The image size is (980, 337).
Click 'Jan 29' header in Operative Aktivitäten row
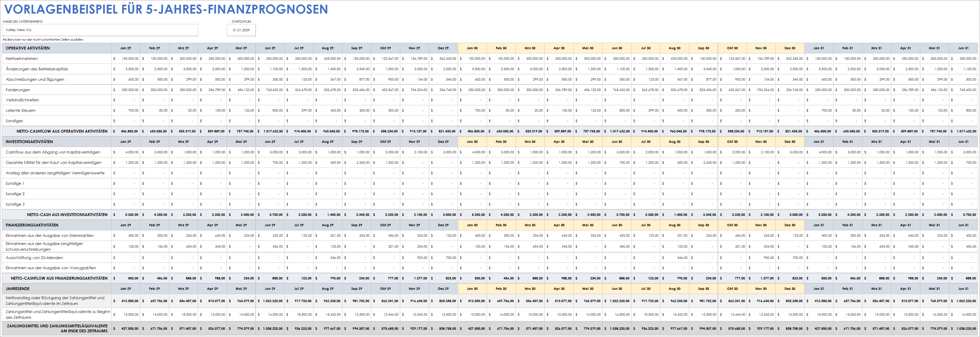125,48
